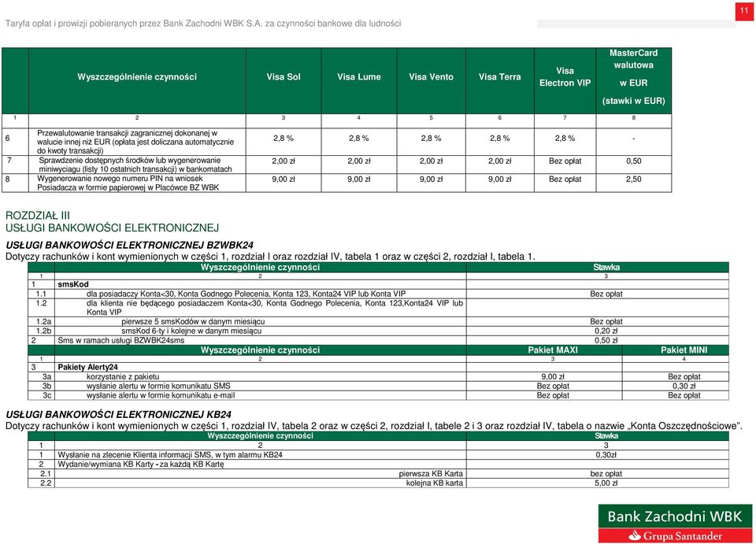This screenshot has height=544, width=756.
Task: Click row 2.1 'pierwsza KB Karta'
Action: [431, 474]
